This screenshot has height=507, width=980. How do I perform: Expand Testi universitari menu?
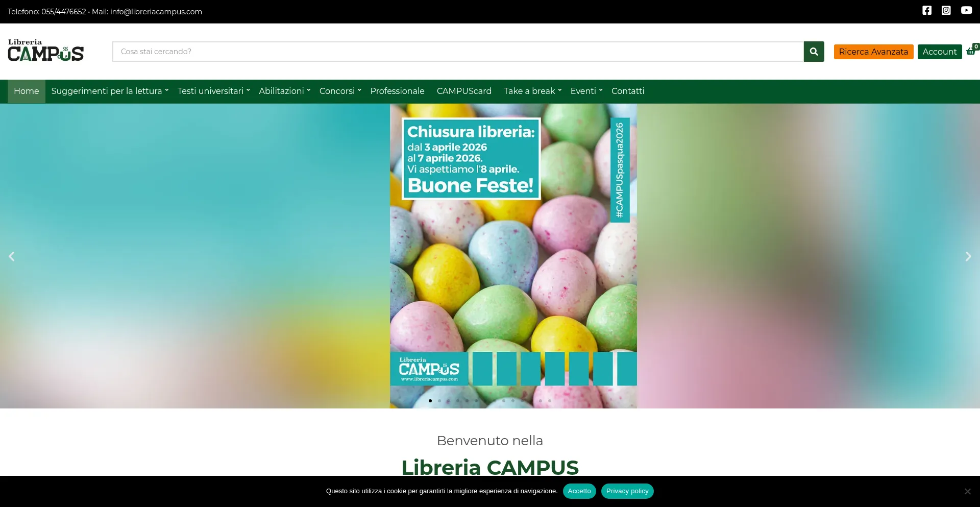click(x=213, y=91)
